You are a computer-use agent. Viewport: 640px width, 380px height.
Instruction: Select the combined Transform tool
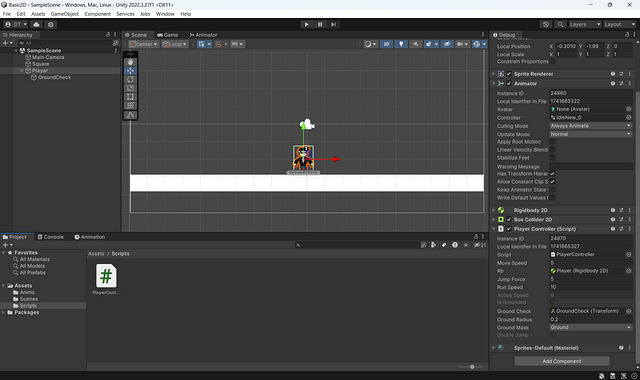130,105
